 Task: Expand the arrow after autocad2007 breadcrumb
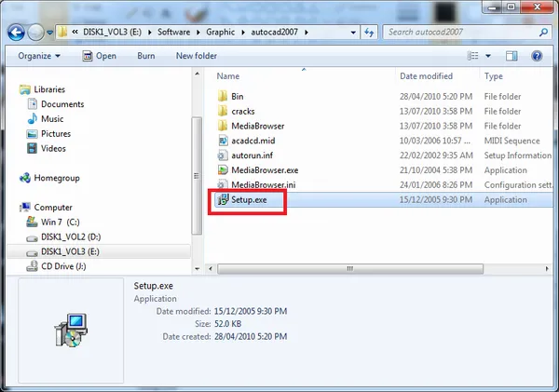[x=307, y=33]
